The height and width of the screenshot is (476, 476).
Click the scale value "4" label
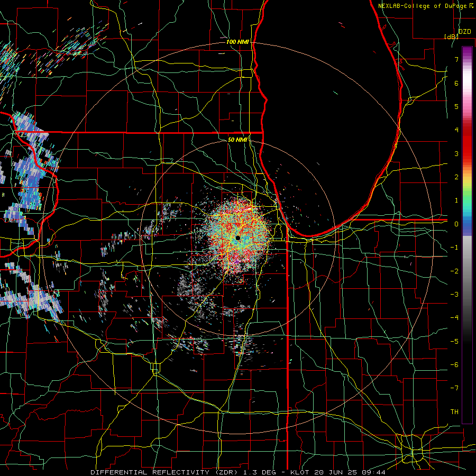click(456, 130)
